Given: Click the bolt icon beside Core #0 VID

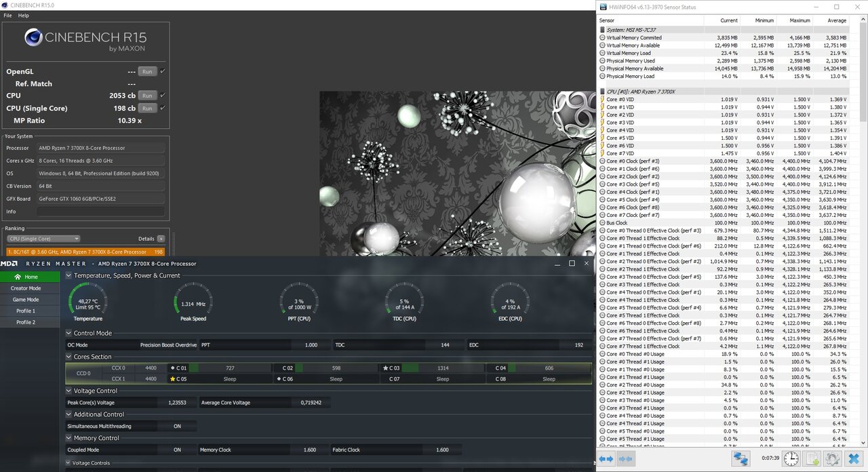Looking at the screenshot, I should 602,99.
